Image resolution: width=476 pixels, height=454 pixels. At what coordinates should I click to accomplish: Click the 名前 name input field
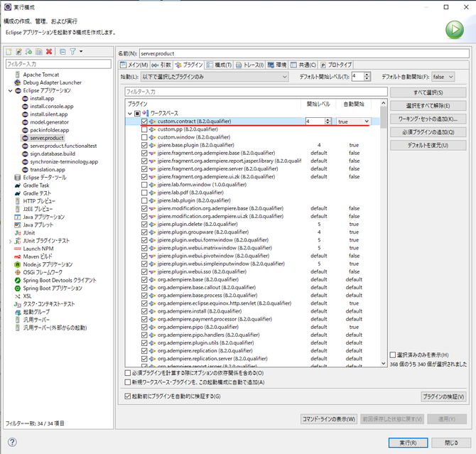pos(304,53)
